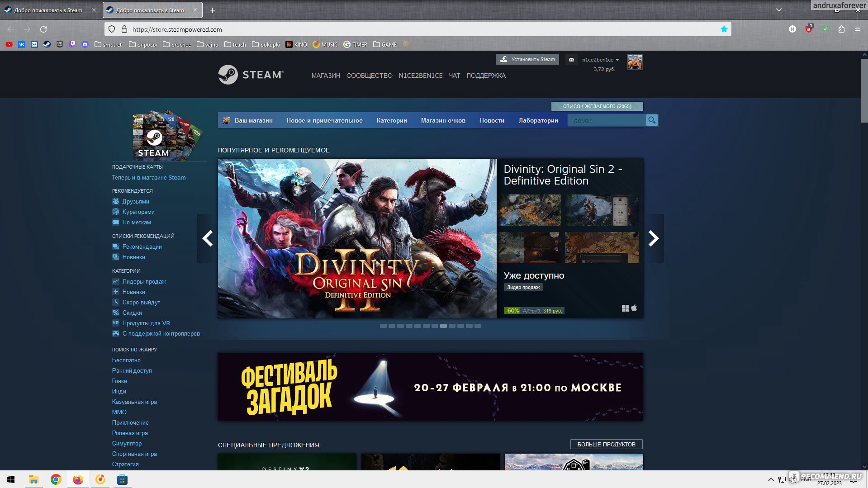The height and width of the screenshot is (488, 868).
Task: Click the padlock site security icon
Action: (124, 29)
